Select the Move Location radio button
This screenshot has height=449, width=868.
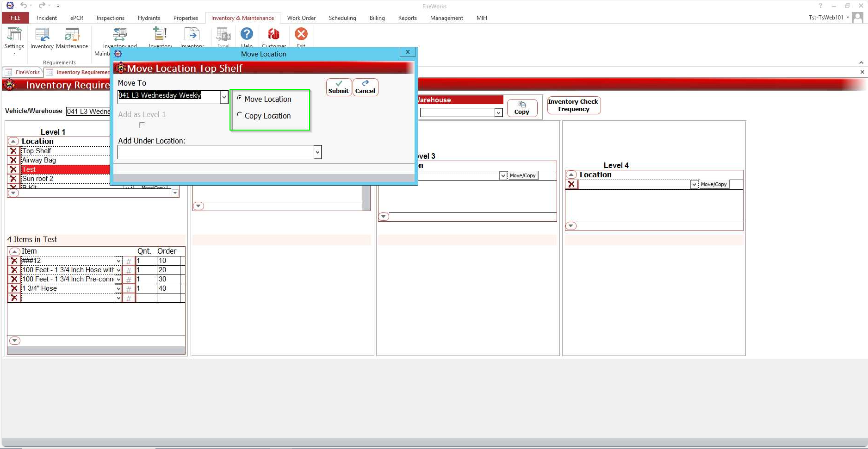(x=239, y=98)
